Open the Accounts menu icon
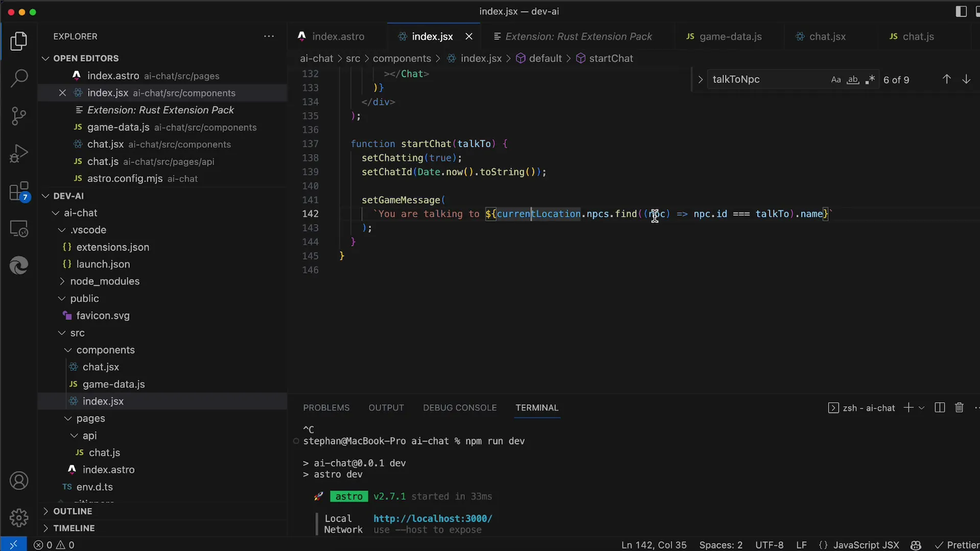This screenshot has width=980, height=551. pos(19,481)
